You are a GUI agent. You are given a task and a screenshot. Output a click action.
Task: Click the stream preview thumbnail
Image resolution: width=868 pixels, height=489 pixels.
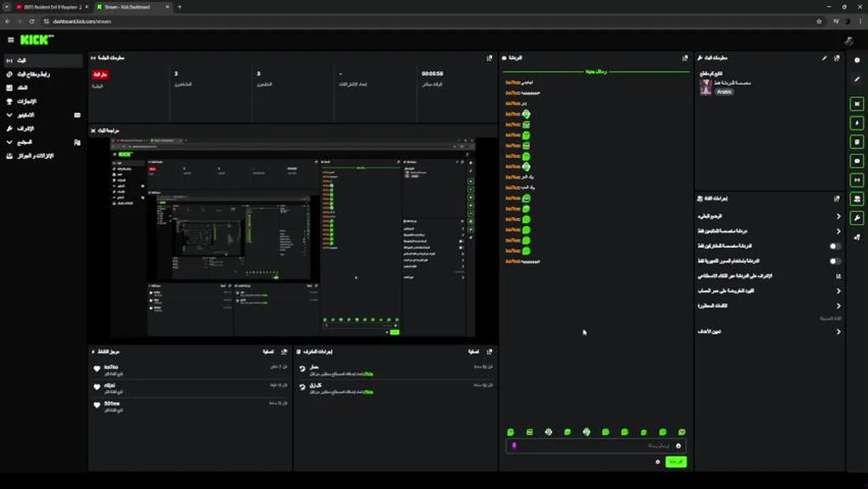[293, 236]
